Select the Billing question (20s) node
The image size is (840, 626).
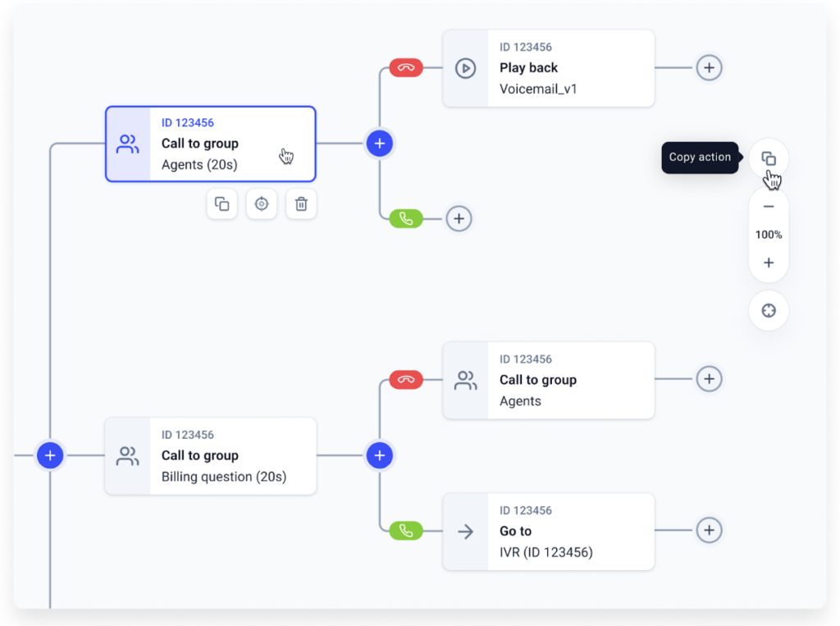click(x=211, y=456)
